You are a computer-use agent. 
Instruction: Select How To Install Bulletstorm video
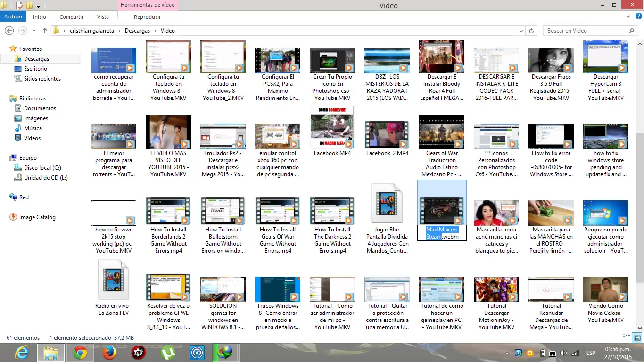point(223,226)
